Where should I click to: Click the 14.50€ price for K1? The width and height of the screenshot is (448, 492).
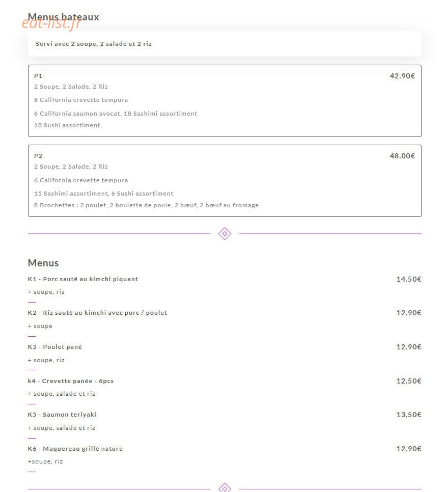(409, 279)
